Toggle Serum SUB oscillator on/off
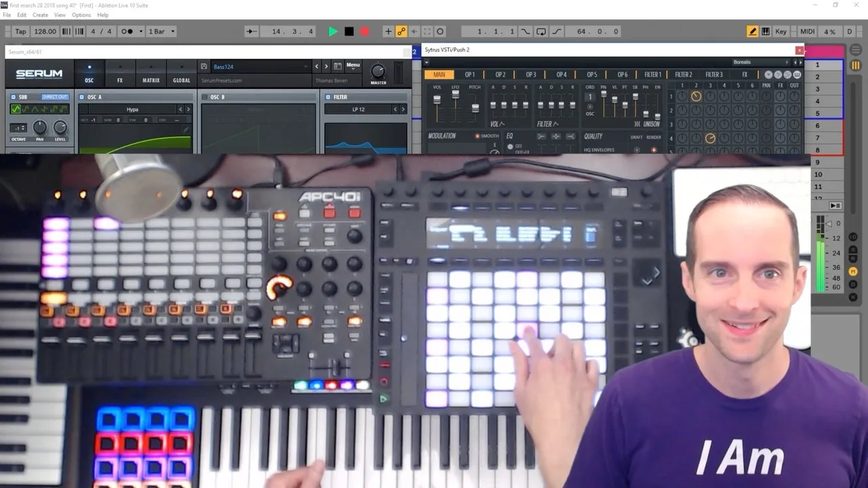Image resolution: width=868 pixels, height=488 pixels. coord(14,97)
